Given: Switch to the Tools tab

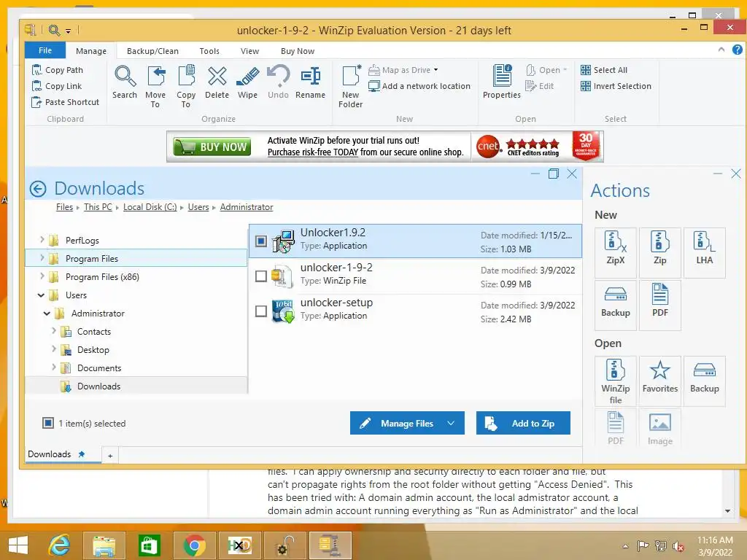Looking at the screenshot, I should point(209,51).
